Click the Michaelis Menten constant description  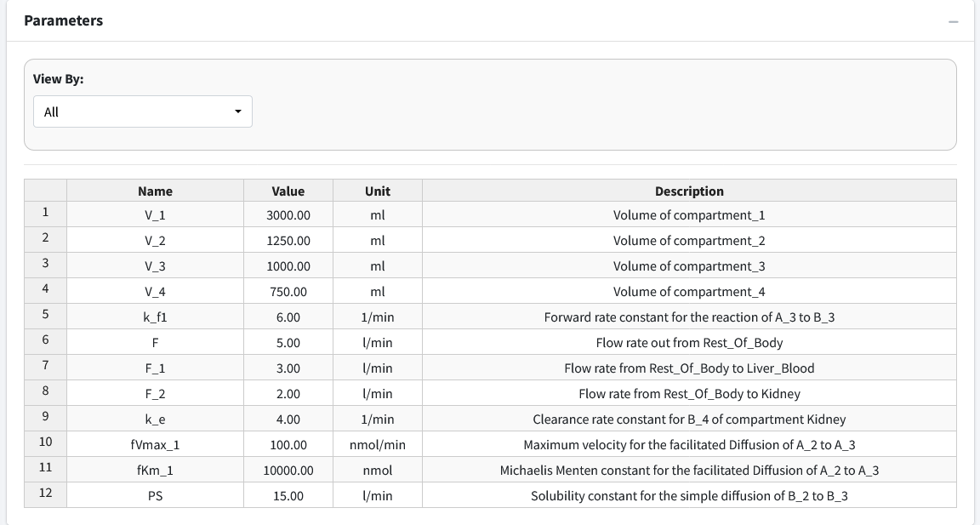(689, 470)
